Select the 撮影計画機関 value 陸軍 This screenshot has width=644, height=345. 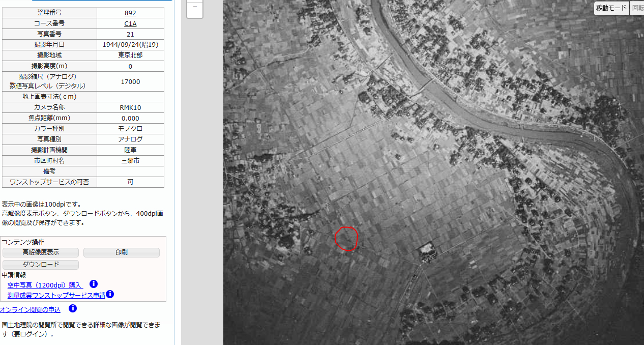pos(130,150)
